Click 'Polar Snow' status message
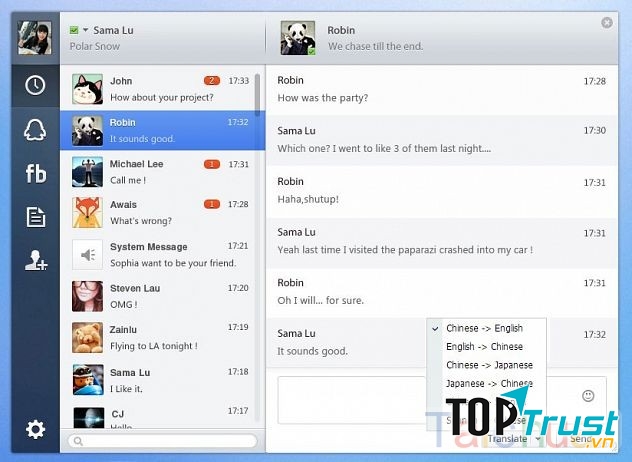 (x=95, y=46)
